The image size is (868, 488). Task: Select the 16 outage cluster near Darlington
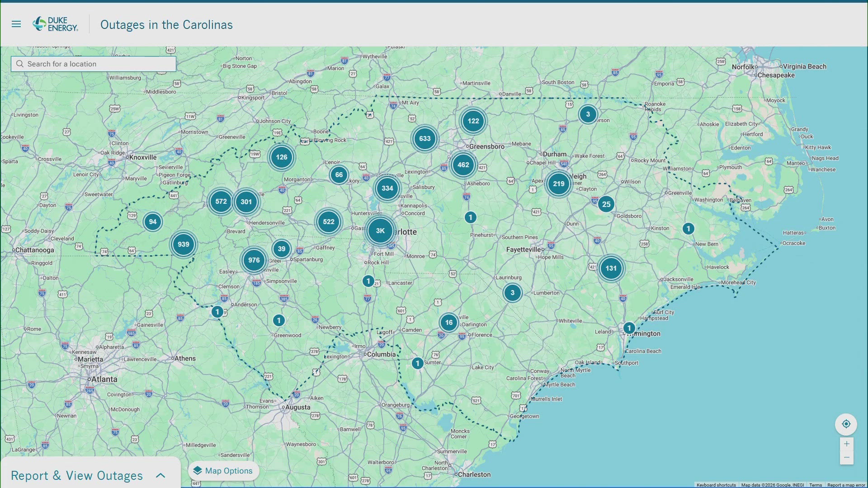click(448, 322)
